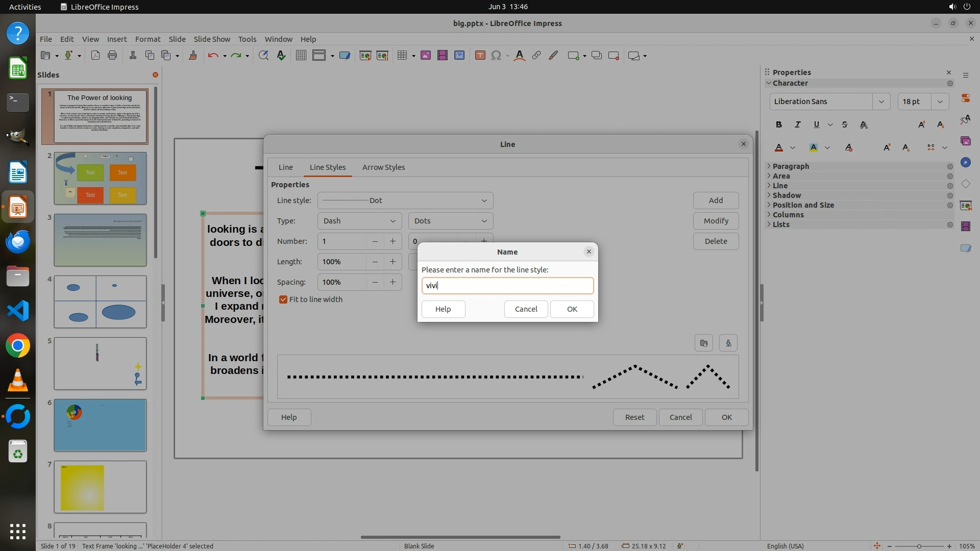The width and height of the screenshot is (980, 551).
Task: Click Increase Font Size icon
Action: [921, 124]
